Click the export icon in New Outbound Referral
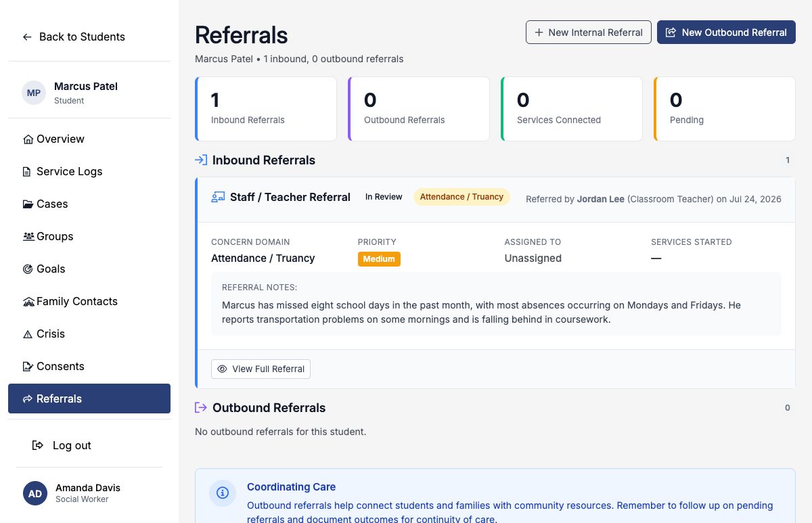Screen dimensions: 812x523 pos(671,32)
